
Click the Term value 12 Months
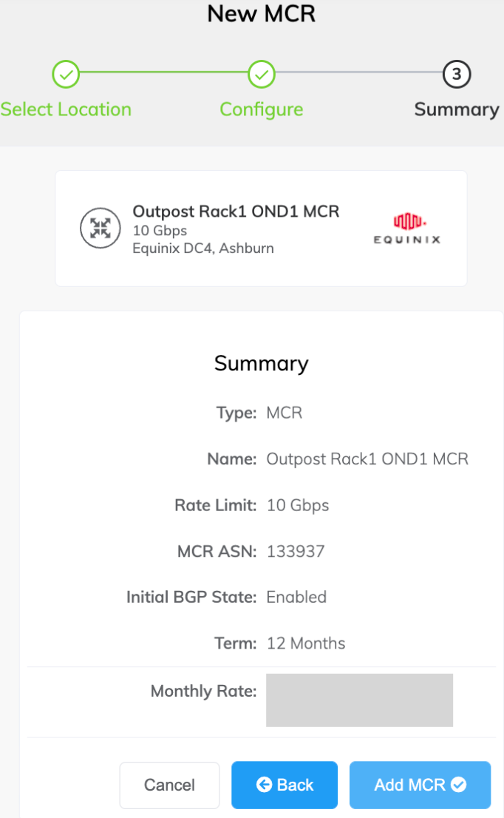tap(306, 643)
